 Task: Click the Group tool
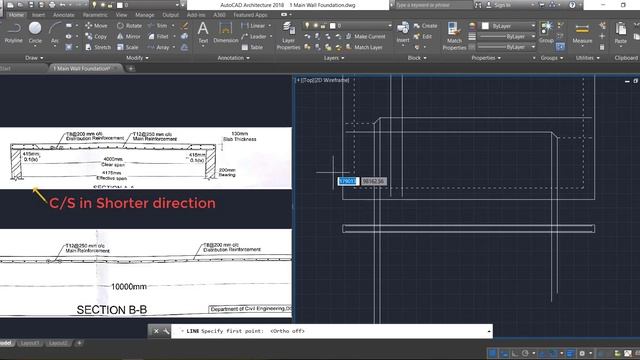[x=546, y=33]
